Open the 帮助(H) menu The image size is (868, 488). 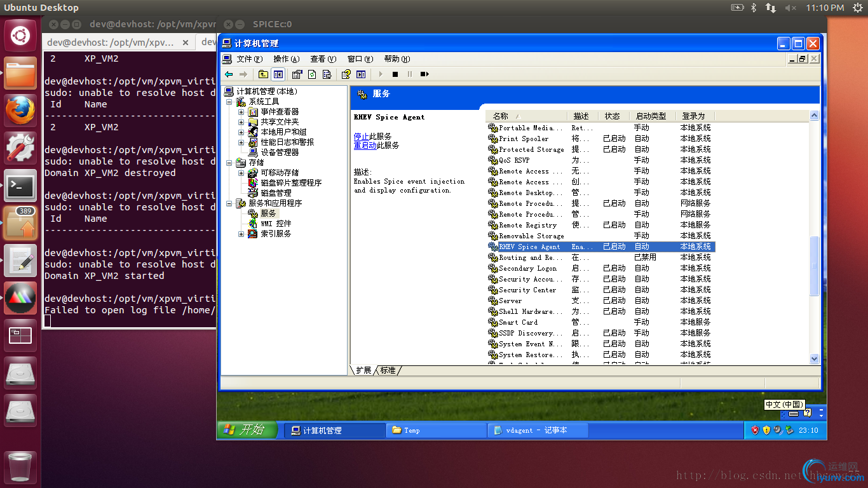pyautogui.click(x=397, y=59)
